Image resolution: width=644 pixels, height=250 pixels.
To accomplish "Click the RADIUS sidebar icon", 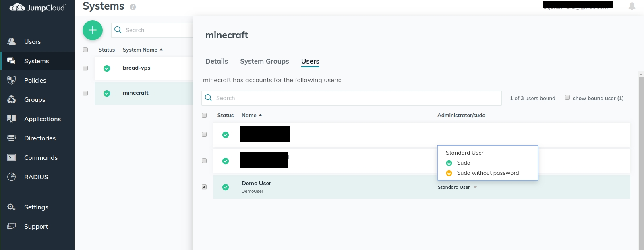I will pyautogui.click(x=12, y=177).
